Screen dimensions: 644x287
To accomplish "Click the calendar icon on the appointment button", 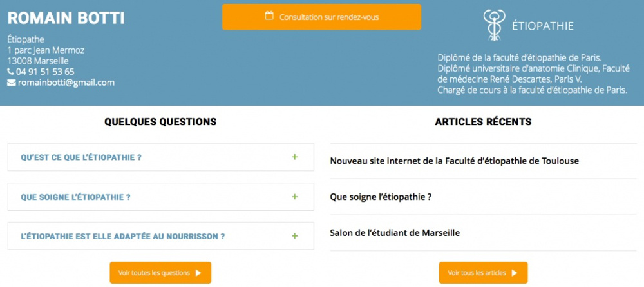I will coord(269,16).
